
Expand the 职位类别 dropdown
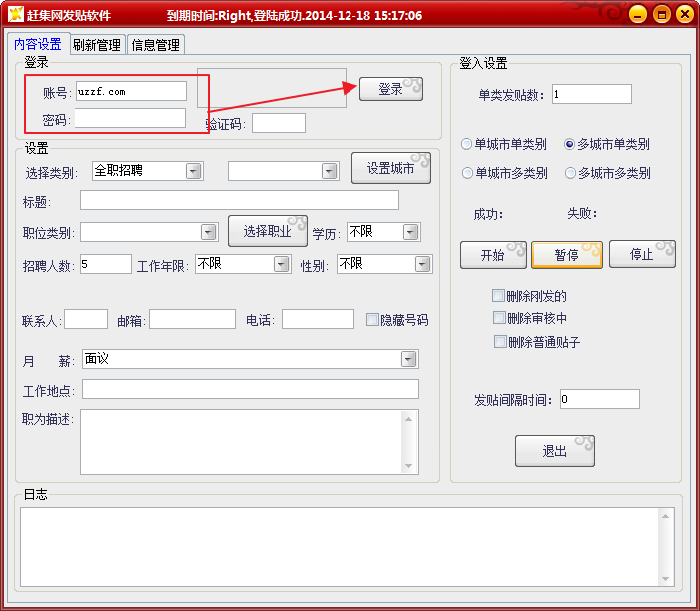[x=208, y=232]
